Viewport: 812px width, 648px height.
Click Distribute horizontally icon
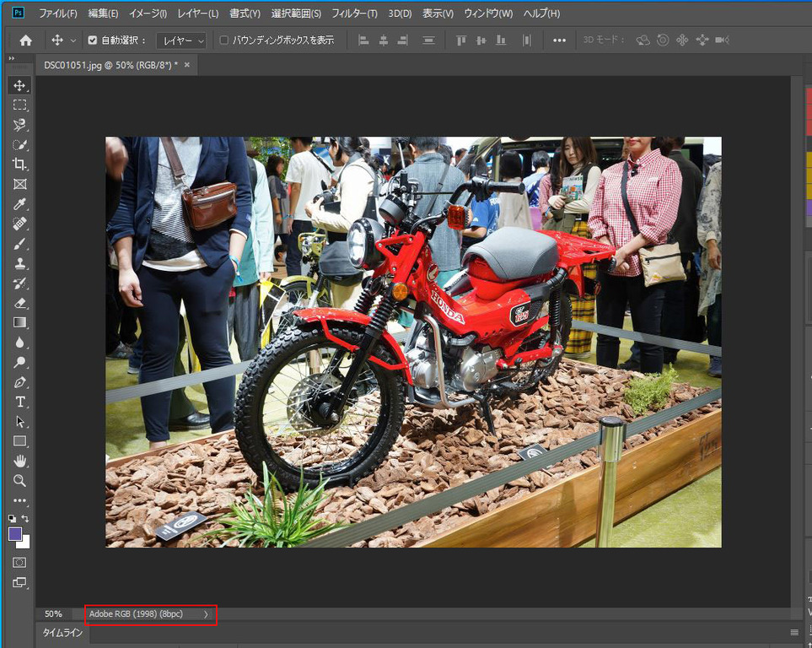pyautogui.click(x=527, y=40)
